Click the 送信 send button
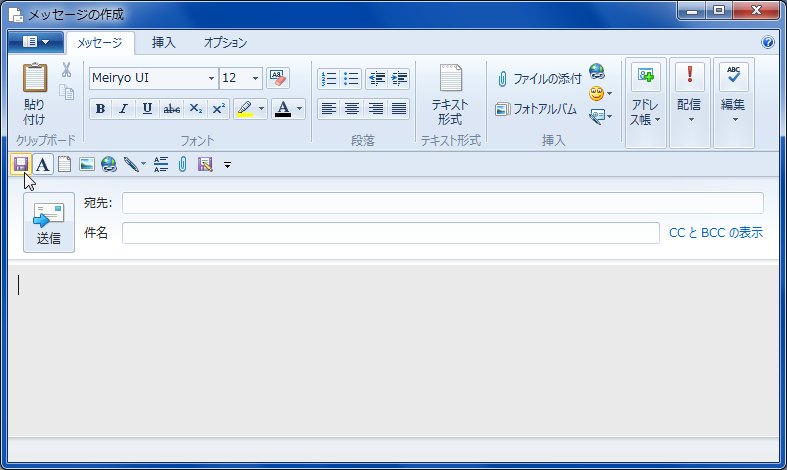787x470 pixels. point(49,222)
